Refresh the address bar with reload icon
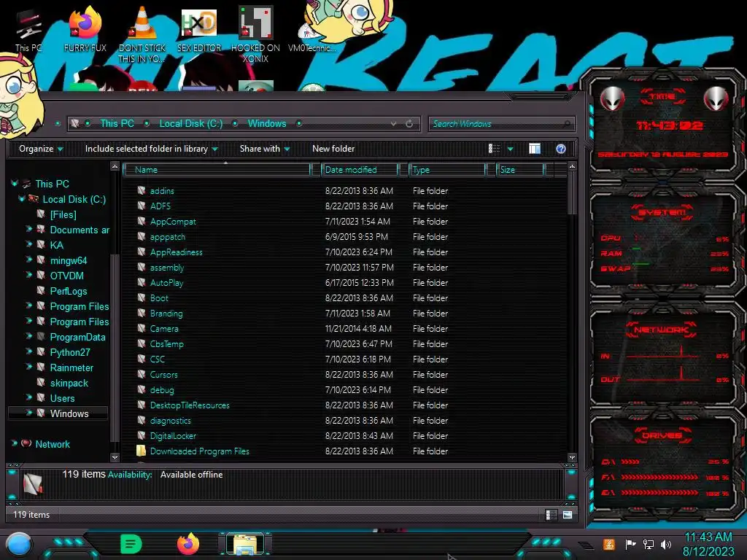Screen dimensions: 747x560 click(x=409, y=124)
